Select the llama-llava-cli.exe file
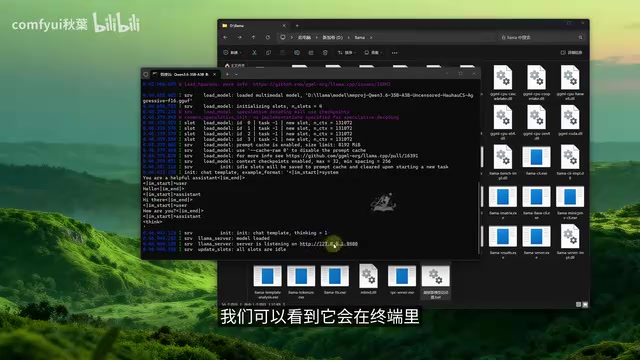 (x=536, y=202)
